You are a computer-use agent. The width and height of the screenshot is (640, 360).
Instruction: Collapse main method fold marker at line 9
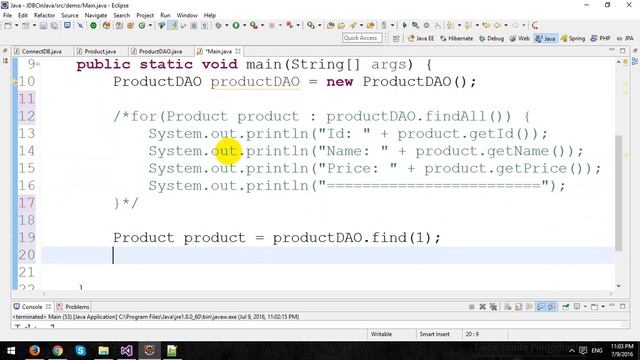[x=38, y=64]
